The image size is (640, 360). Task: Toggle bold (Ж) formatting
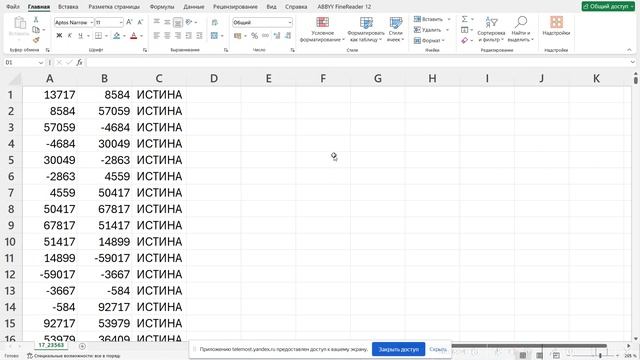[59, 36]
